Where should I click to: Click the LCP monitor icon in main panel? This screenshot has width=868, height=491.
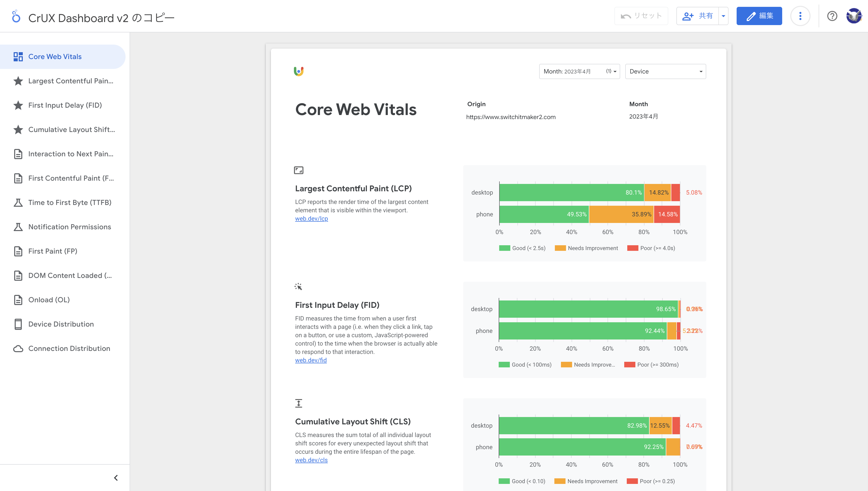click(x=299, y=170)
